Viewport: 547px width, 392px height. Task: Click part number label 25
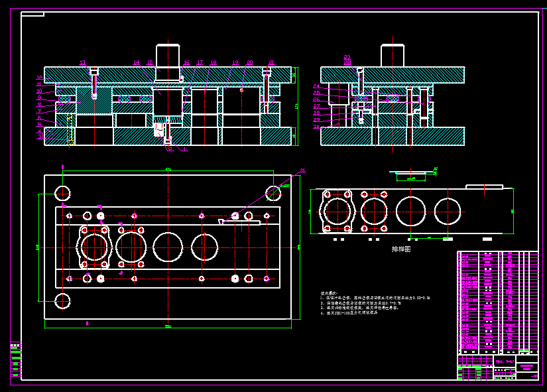click(x=316, y=93)
